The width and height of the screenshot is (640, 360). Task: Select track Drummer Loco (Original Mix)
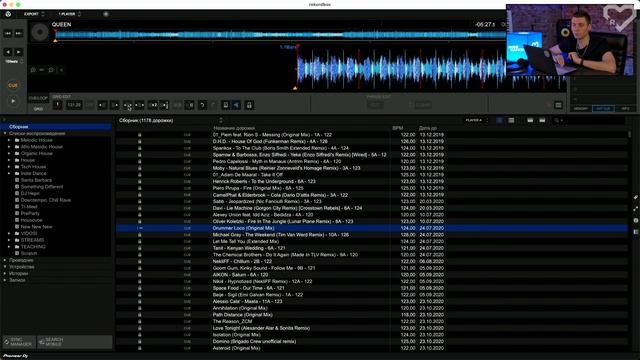pyautogui.click(x=371, y=228)
